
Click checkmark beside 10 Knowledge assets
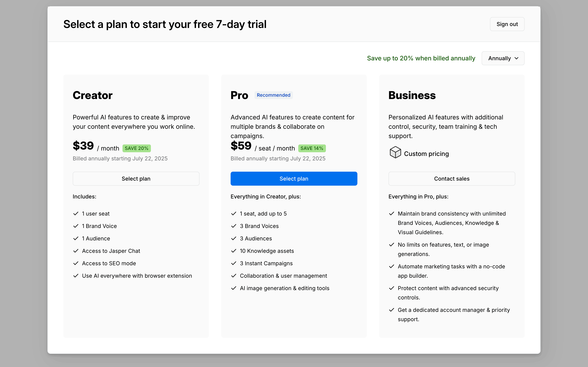click(234, 251)
